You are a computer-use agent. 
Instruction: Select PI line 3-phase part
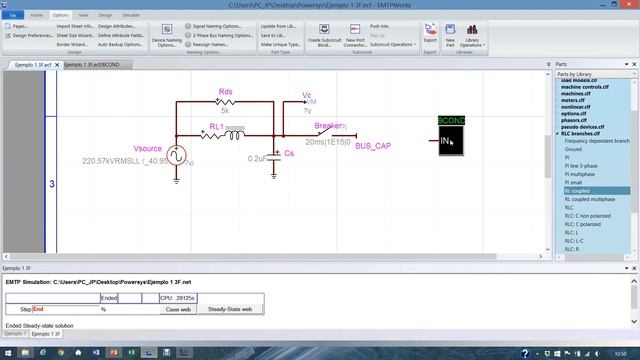(x=581, y=166)
